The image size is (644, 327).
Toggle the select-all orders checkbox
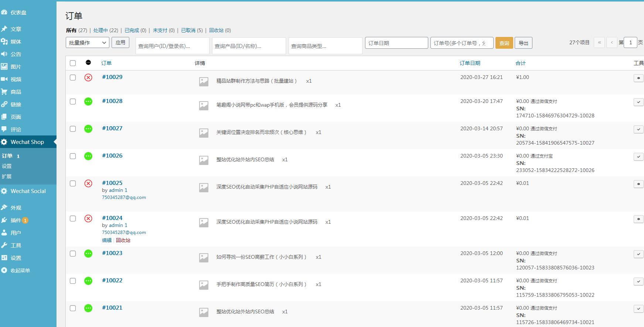[73, 63]
